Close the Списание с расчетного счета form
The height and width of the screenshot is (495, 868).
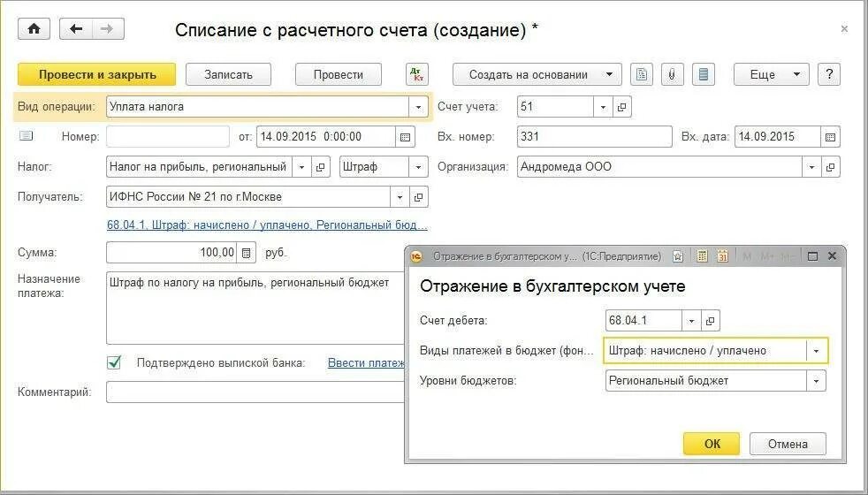(843, 28)
